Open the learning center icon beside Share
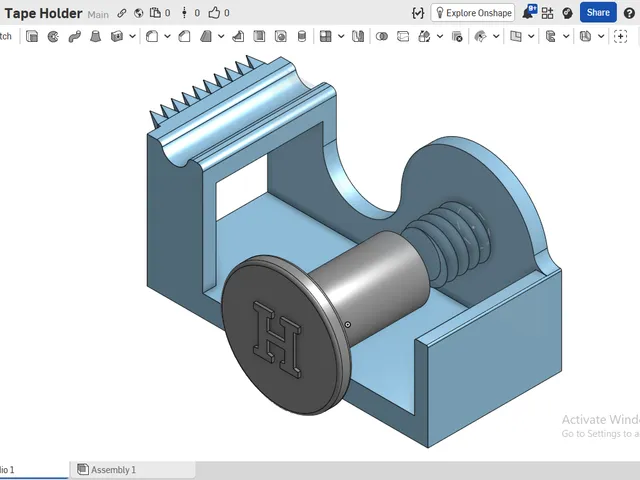 coord(567,13)
